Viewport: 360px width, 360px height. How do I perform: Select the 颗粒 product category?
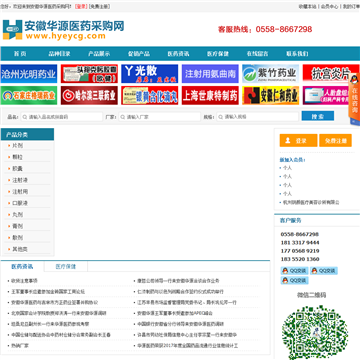pyautogui.click(x=18, y=157)
